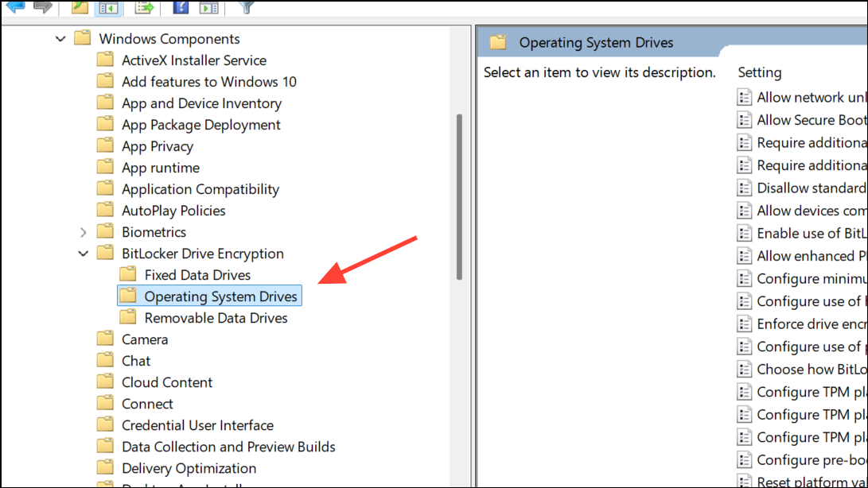Select the 'Allow devices com' policy setting

[802, 211]
